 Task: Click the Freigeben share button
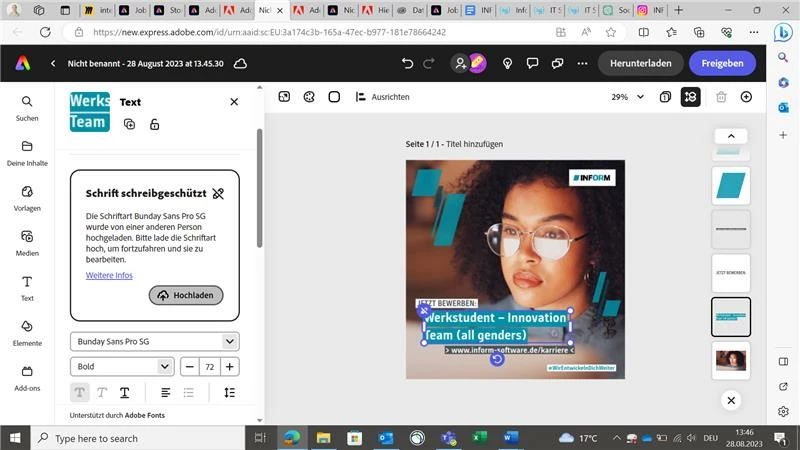pyautogui.click(x=722, y=63)
